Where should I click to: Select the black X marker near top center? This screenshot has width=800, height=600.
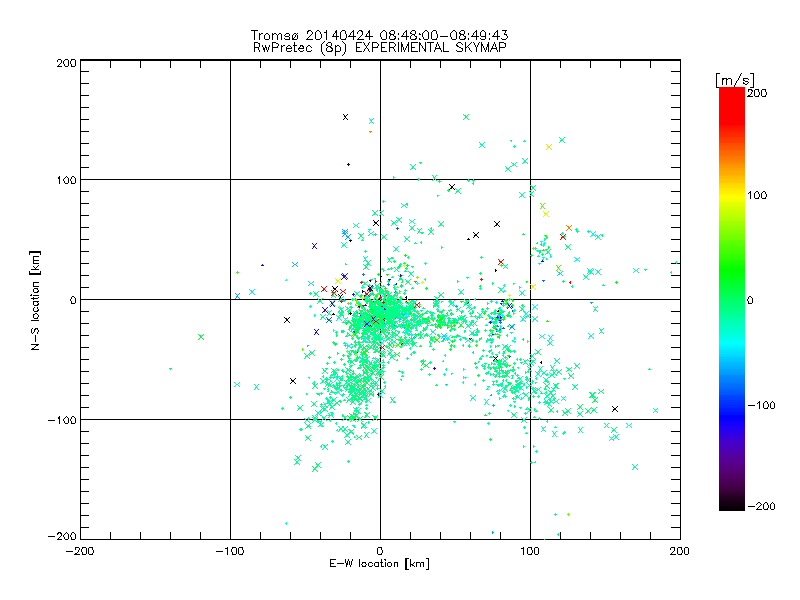[345, 117]
